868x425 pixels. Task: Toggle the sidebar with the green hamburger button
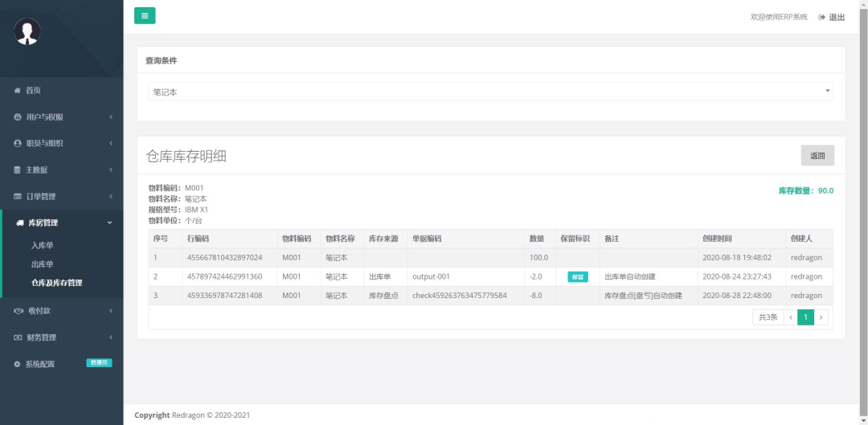click(x=145, y=15)
